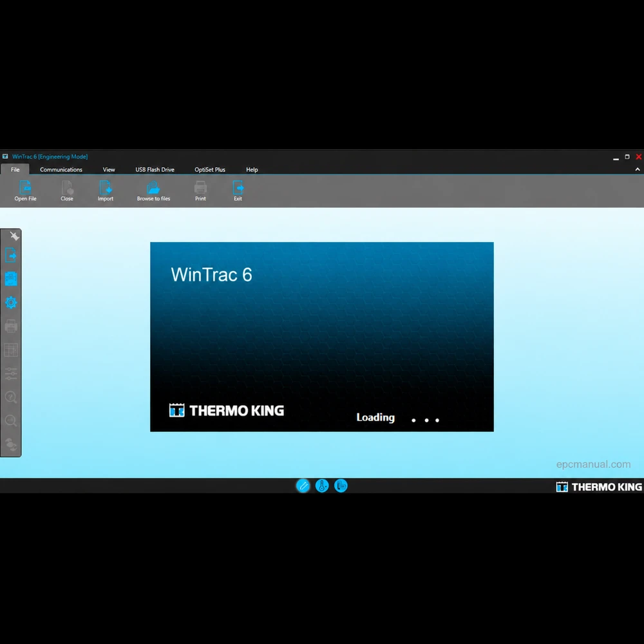Open the File ribbon tab
644x644 pixels.
[x=15, y=169]
